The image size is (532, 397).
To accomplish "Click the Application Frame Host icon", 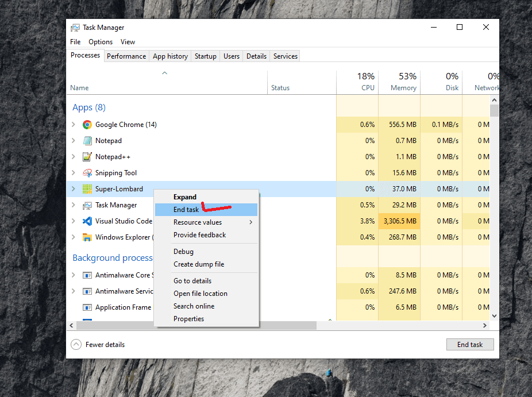I will [87, 307].
